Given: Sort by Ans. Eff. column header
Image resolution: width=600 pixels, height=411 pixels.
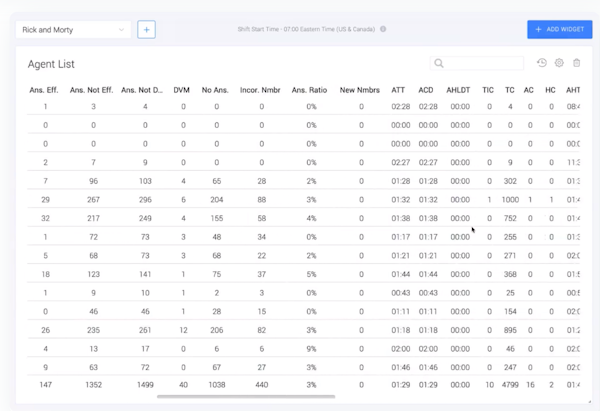Looking at the screenshot, I should 45,90.
